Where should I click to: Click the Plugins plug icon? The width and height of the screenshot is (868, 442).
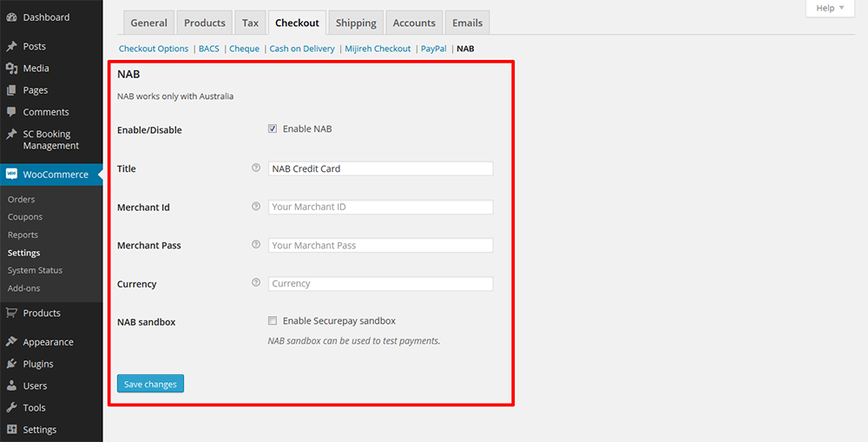11,364
